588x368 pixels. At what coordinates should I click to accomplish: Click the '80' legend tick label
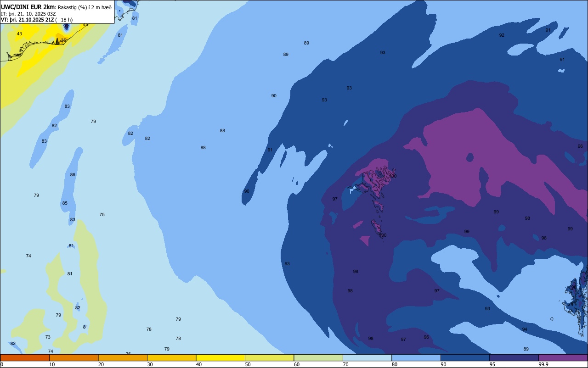[x=395, y=364]
